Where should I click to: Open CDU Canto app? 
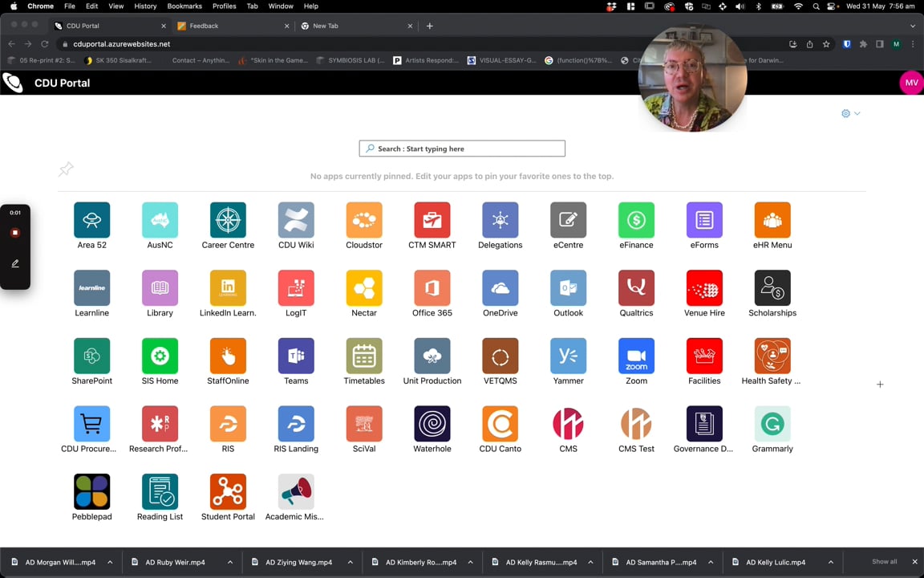tap(500, 424)
